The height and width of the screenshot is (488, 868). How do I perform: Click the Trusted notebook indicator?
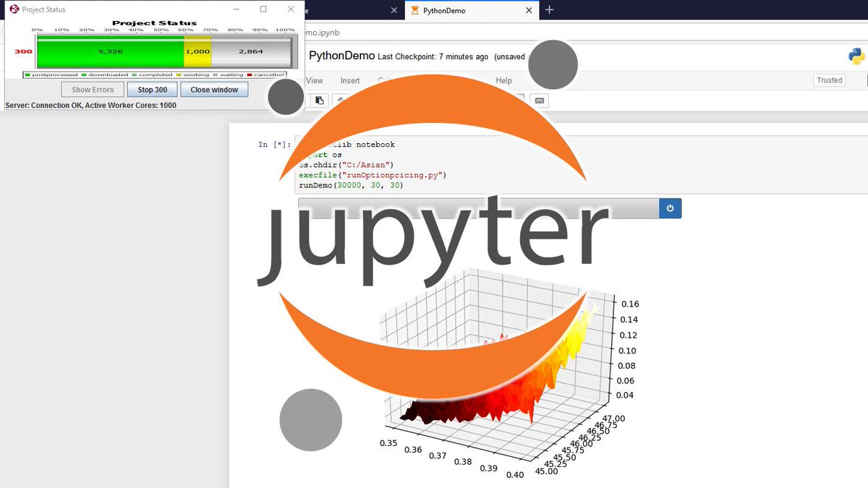[830, 80]
